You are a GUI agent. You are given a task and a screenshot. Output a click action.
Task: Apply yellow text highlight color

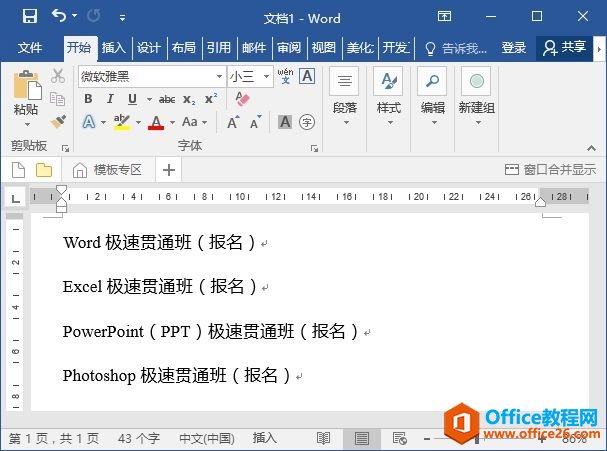(122, 122)
